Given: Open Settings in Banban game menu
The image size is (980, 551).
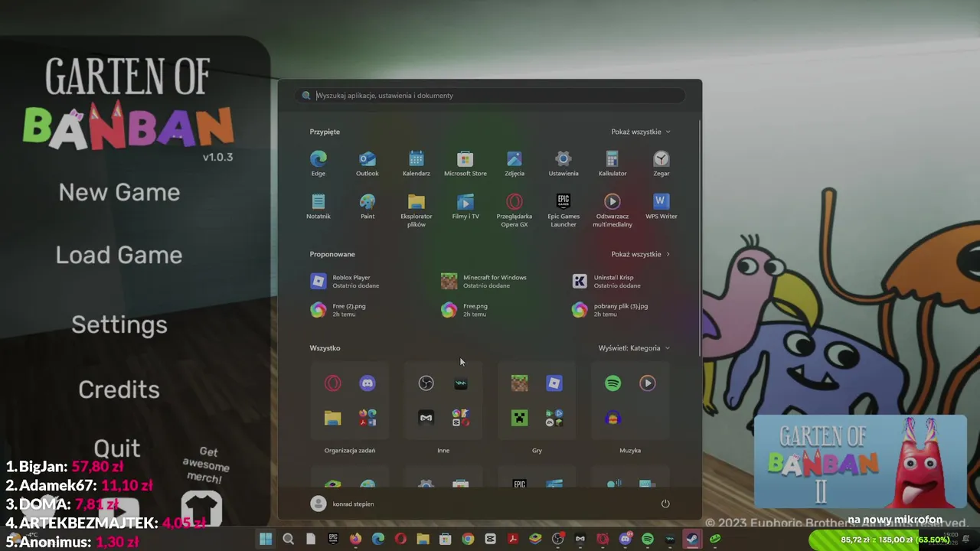Looking at the screenshot, I should point(119,324).
